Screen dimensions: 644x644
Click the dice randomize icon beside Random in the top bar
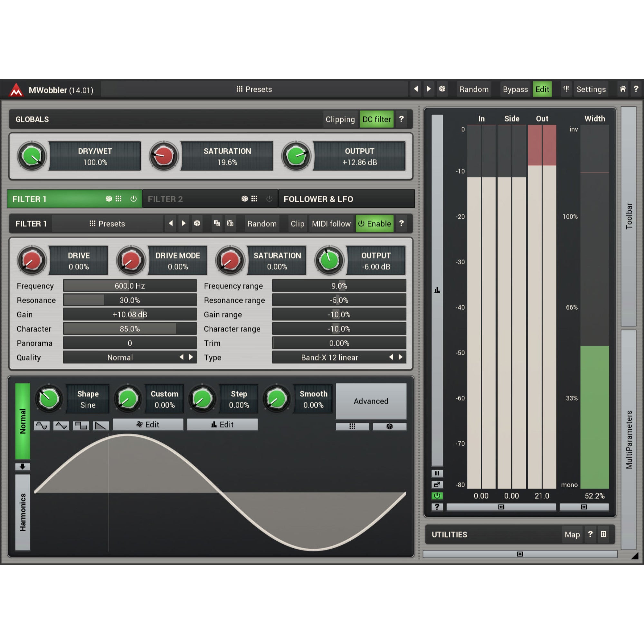(442, 89)
